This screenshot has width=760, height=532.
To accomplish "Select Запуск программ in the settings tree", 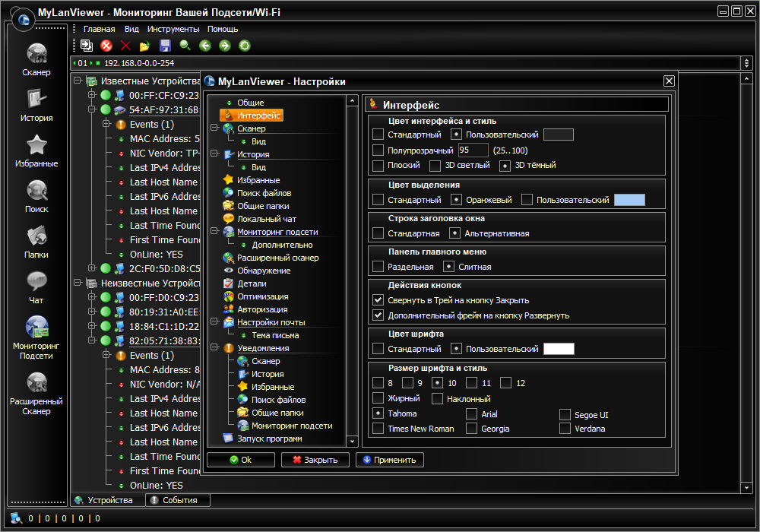I will pyautogui.click(x=270, y=439).
